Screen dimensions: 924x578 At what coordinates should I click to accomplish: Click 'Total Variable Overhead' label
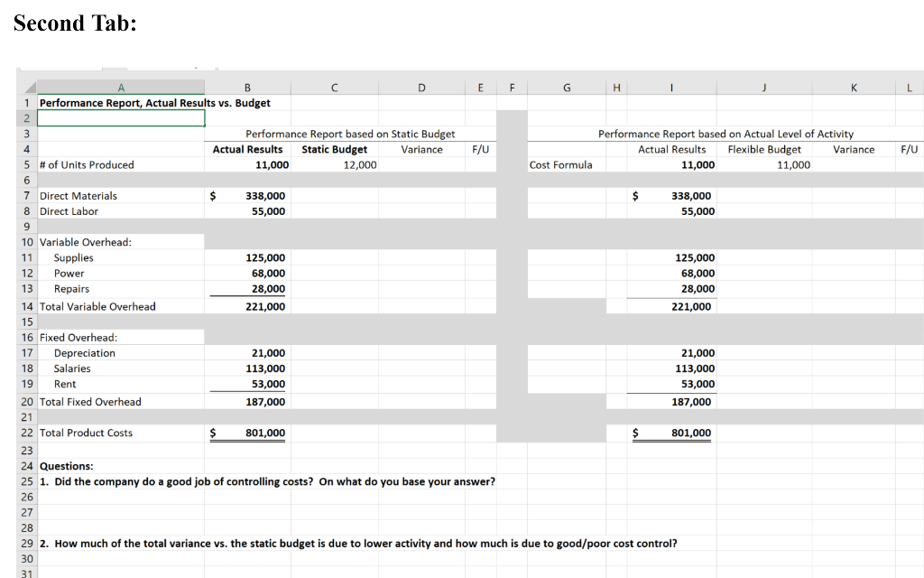click(97, 306)
